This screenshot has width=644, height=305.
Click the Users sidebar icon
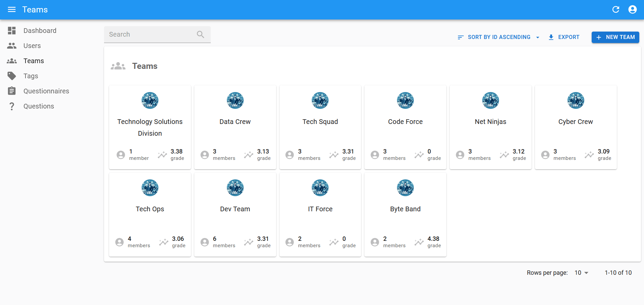(x=12, y=46)
